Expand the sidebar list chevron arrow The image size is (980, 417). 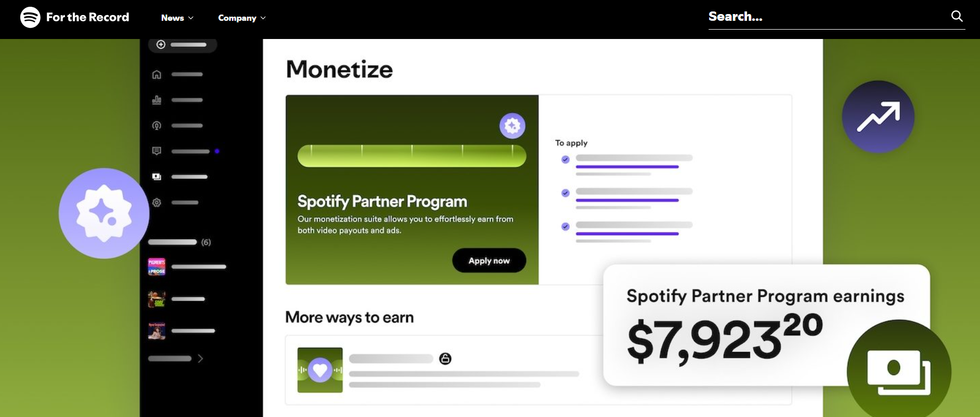(x=200, y=358)
